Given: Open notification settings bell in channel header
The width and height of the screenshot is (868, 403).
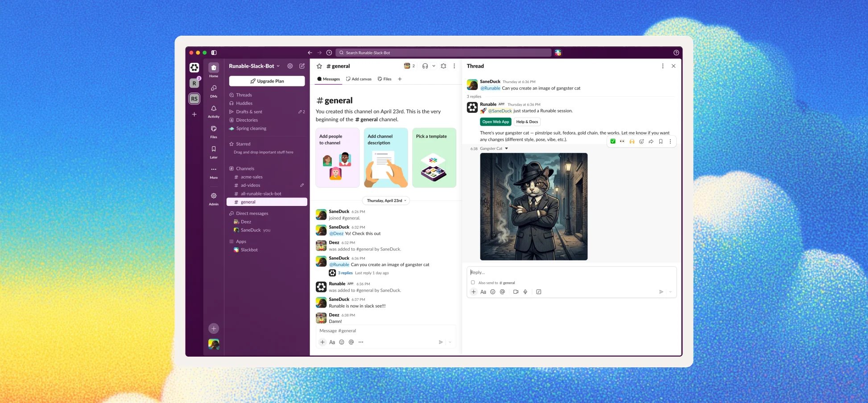Looking at the screenshot, I should (443, 66).
